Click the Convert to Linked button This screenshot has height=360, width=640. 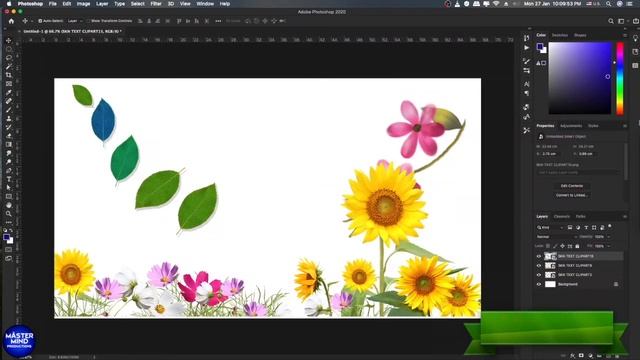coord(571,195)
